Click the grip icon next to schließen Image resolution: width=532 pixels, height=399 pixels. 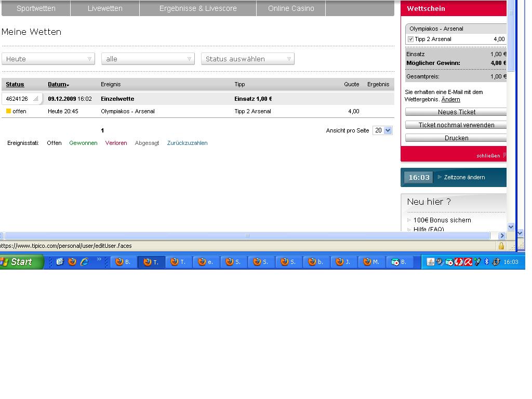point(504,155)
